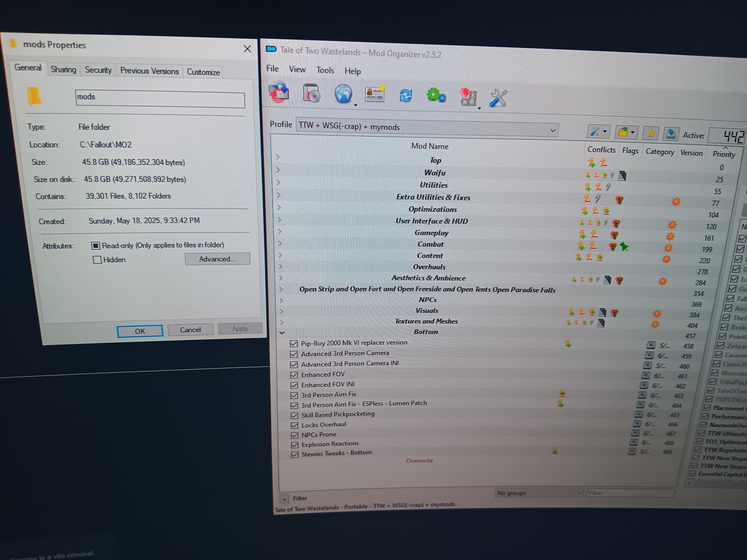Select the Overwrite entry

tap(419, 460)
